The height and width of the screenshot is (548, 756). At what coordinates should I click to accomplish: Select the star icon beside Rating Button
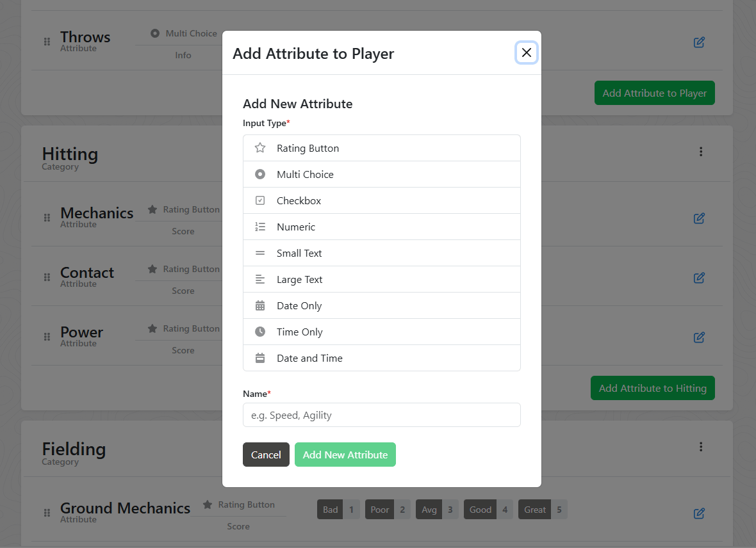(259, 148)
